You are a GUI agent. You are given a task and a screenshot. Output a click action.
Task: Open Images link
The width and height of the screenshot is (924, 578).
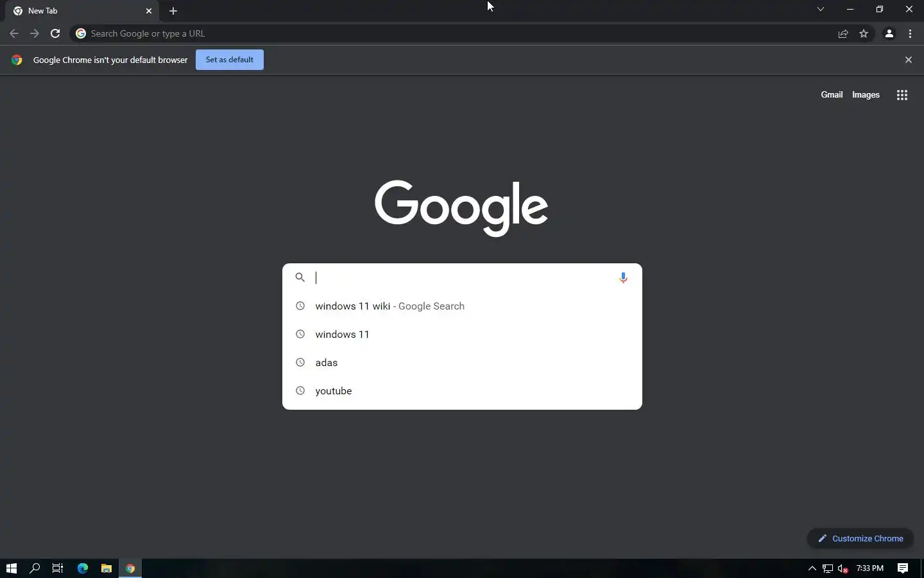(866, 94)
